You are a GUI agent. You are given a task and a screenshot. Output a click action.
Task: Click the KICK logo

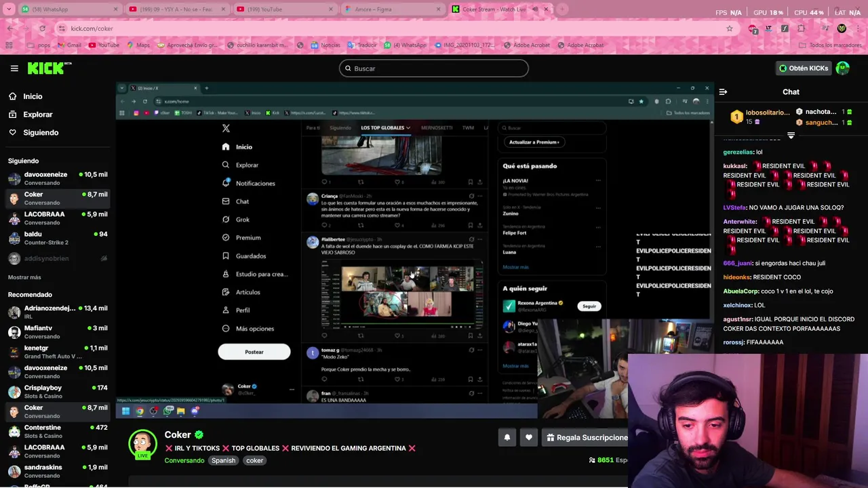pyautogui.click(x=49, y=68)
